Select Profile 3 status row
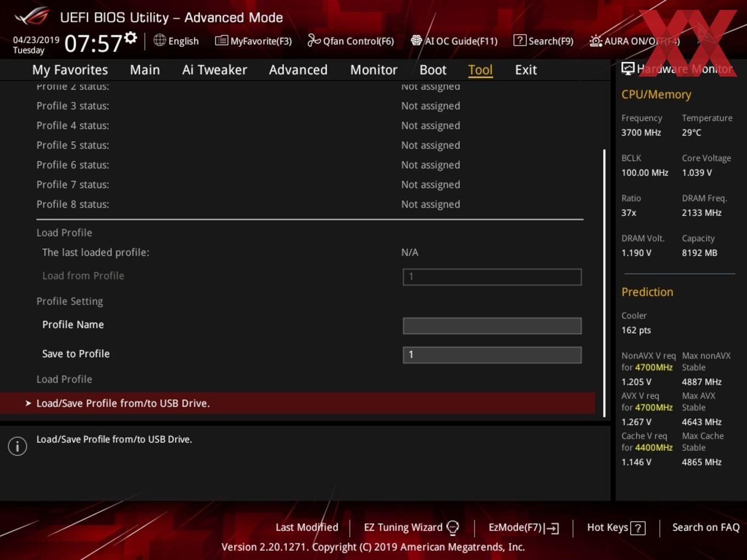 point(310,105)
